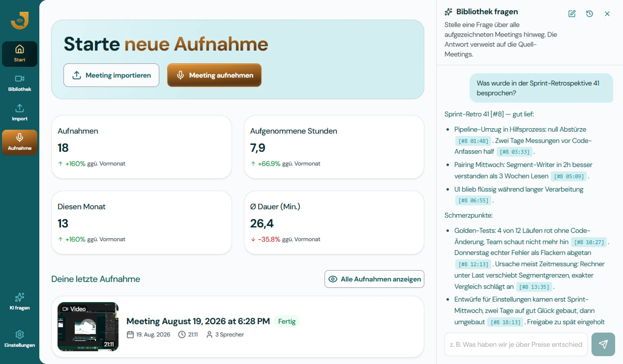Click duration 21:11 beside clock icon
623x364 pixels.
click(x=193, y=335)
